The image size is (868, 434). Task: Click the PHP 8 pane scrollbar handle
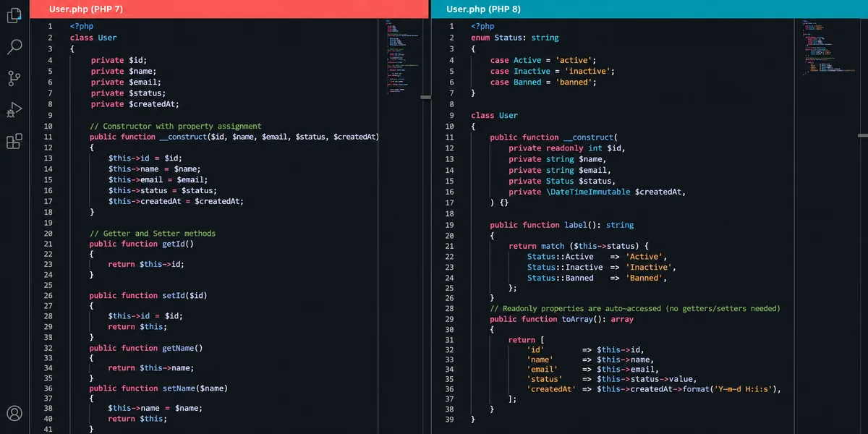[x=864, y=135]
